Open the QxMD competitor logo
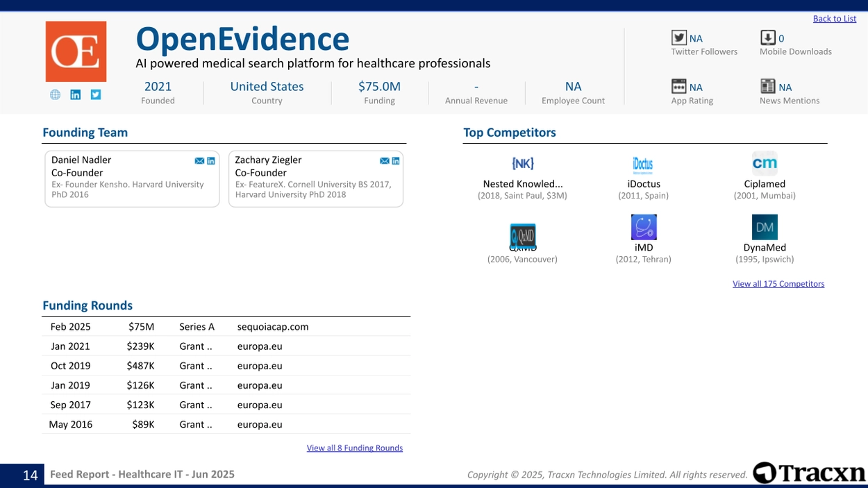 tap(522, 235)
